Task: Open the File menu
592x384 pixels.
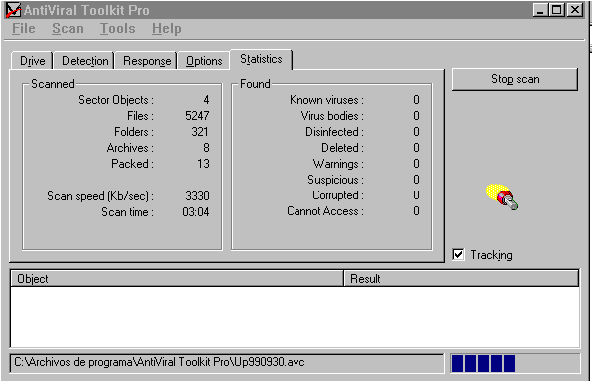Action: (23, 29)
